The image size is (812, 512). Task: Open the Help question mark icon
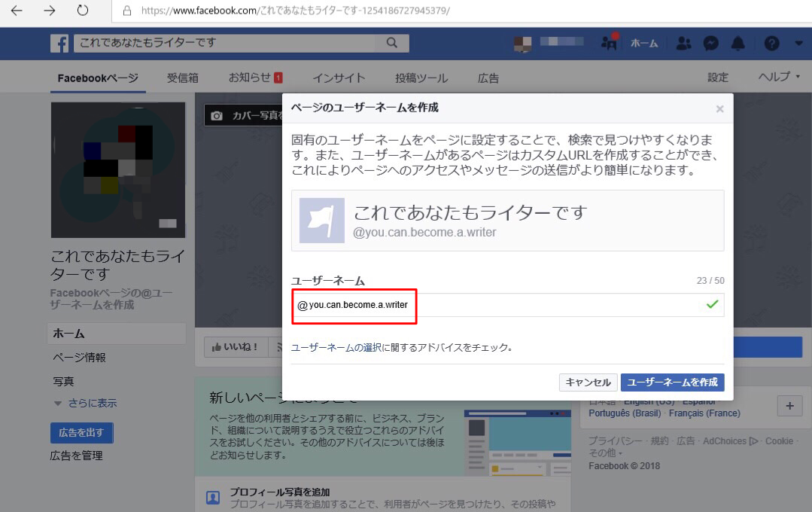tap(771, 44)
